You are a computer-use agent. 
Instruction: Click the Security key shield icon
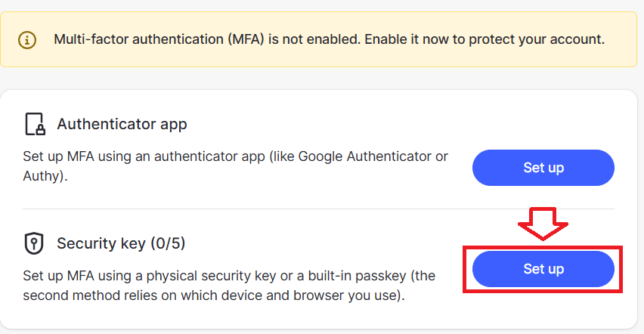click(33, 243)
